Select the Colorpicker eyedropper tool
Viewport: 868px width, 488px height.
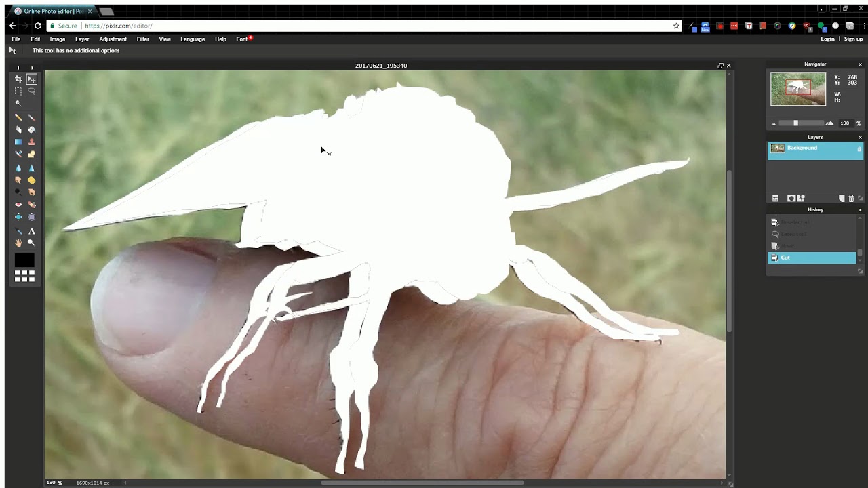coord(18,231)
